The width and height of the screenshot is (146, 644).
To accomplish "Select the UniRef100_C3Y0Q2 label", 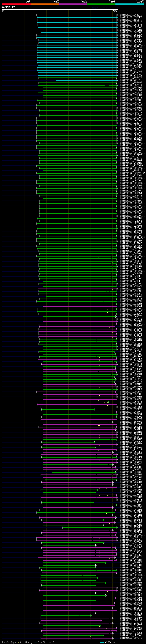I will (x=131, y=100).
